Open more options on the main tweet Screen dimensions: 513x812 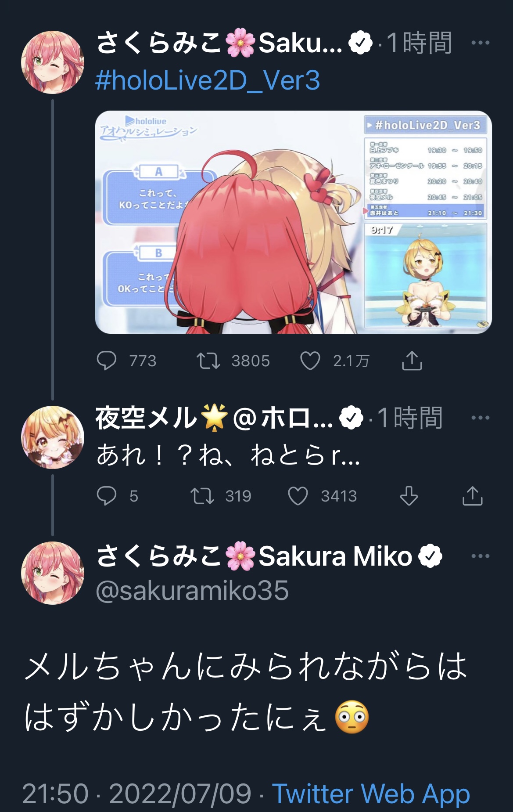coord(480,556)
